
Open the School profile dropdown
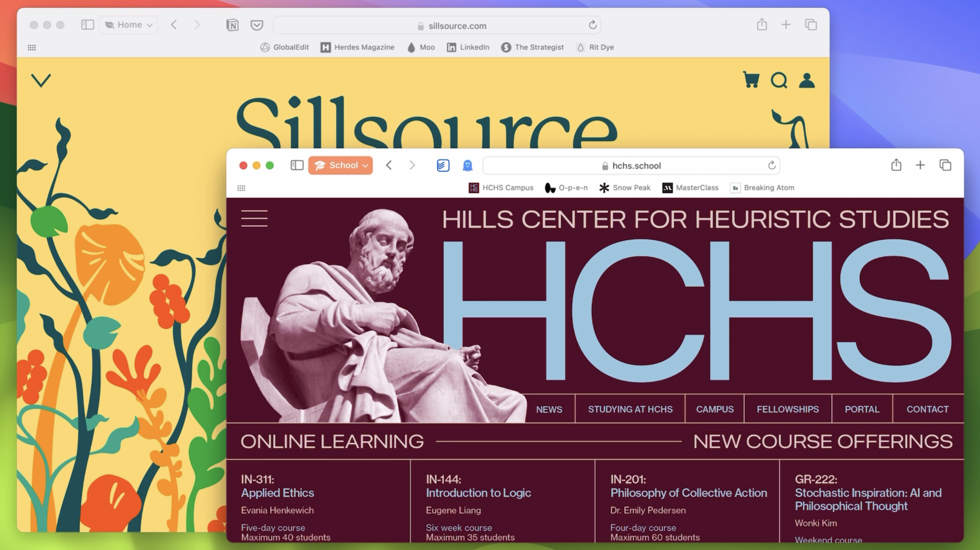pyautogui.click(x=341, y=165)
